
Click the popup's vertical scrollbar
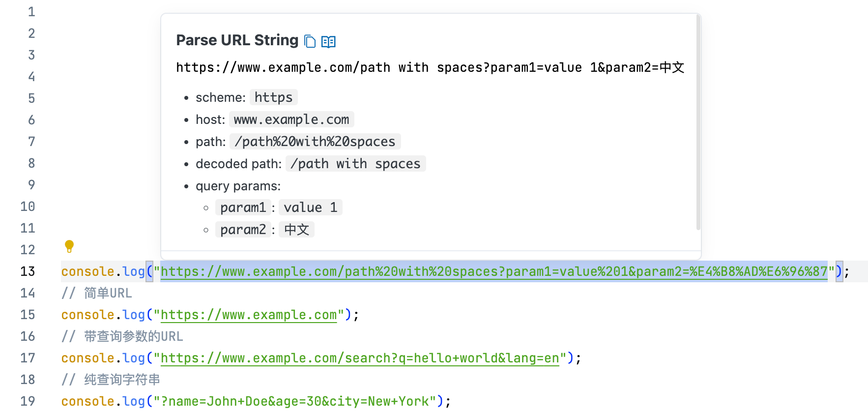698,123
